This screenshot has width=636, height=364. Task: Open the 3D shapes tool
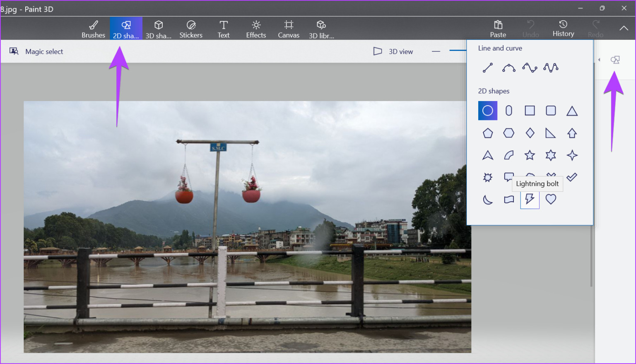tap(159, 28)
